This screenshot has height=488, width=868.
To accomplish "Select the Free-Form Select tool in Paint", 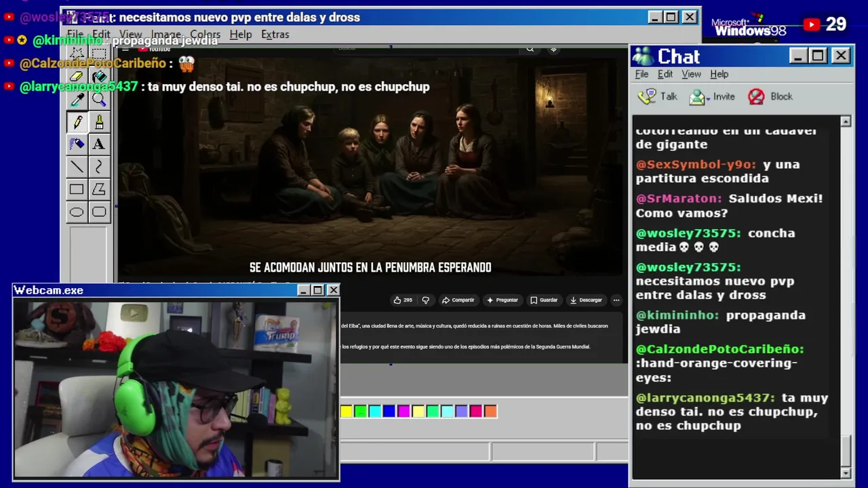I will [x=77, y=54].
